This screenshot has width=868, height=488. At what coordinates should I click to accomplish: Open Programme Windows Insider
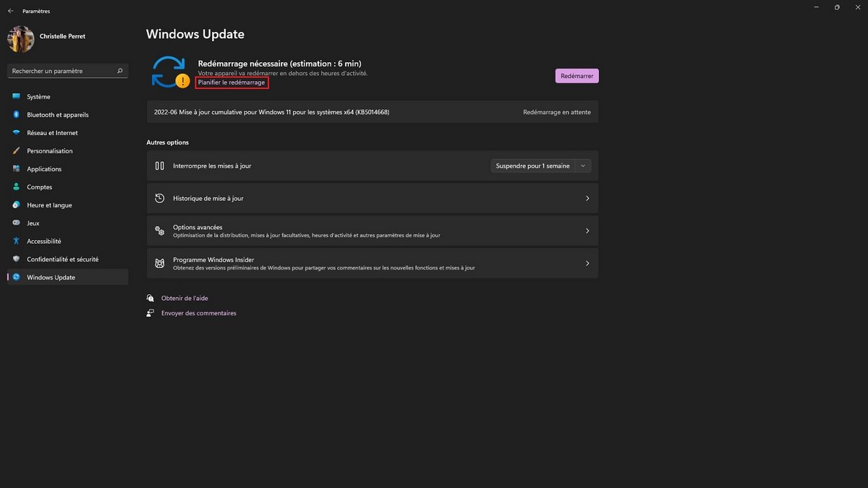pyautogui.click(x=373, y=263)
